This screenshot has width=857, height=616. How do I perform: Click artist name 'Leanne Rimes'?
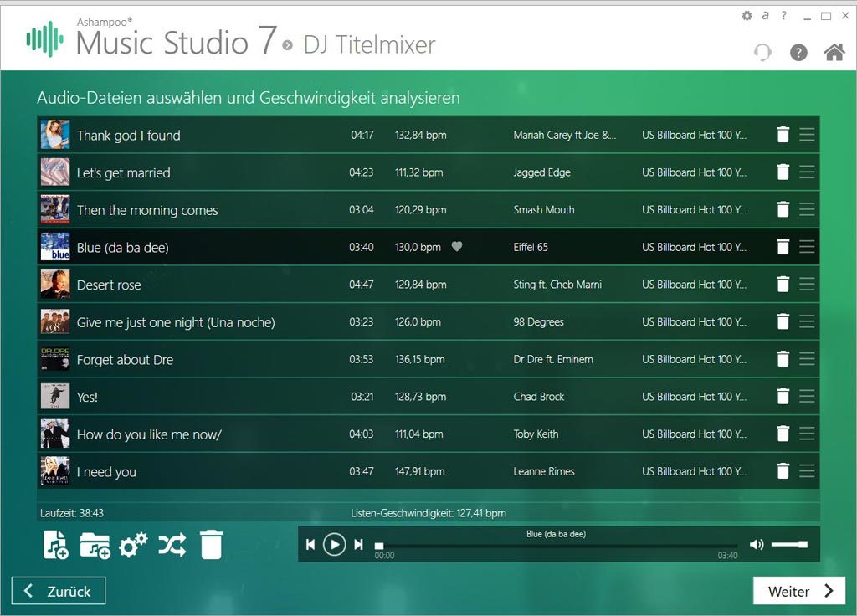point(543,471)
